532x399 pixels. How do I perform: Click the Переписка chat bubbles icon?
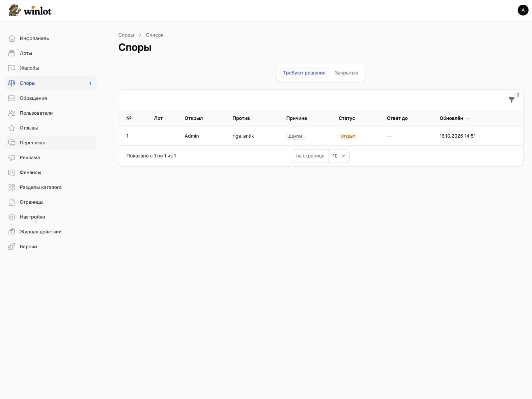point(11,143)
